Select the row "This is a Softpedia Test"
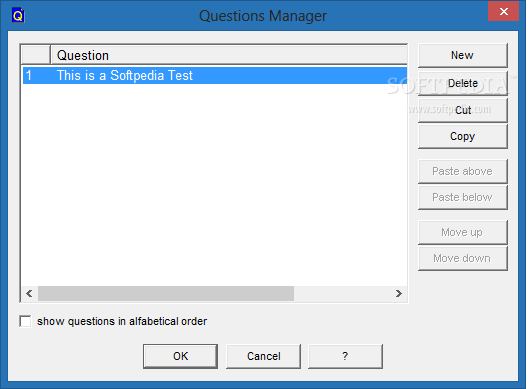This screenshot has height=389, width=530. tap(215, 75)
